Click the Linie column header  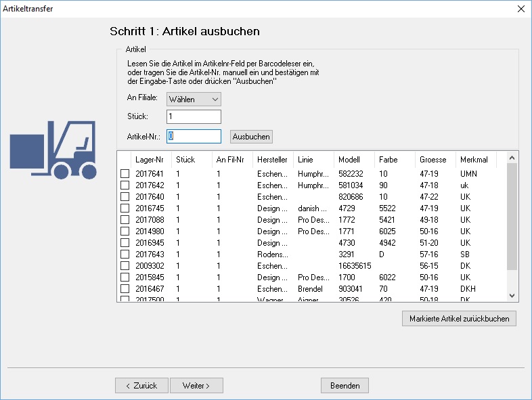(314, 160)
